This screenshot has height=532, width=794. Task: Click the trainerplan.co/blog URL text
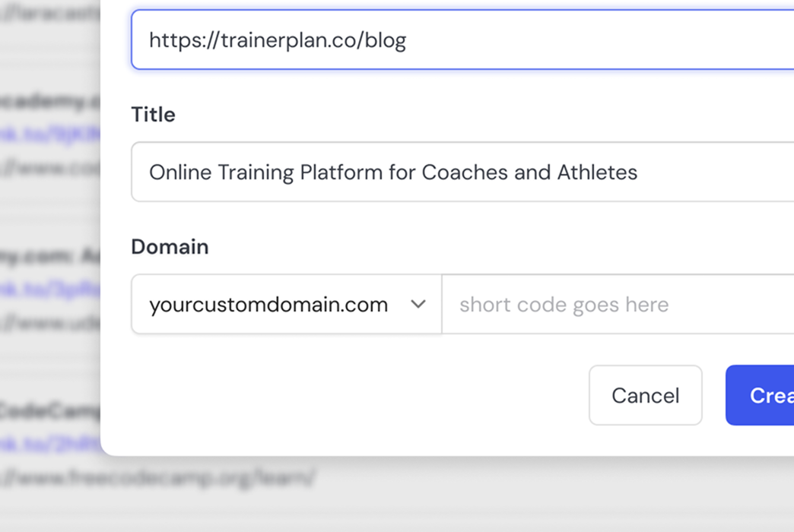point(278,40)
